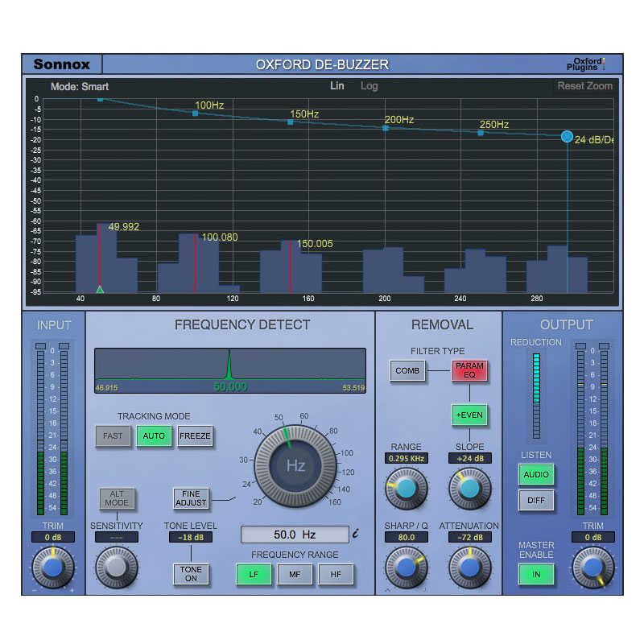Click the 200Hz harmonic node on curve
This screenshot has width=644, height=644.
386,129
